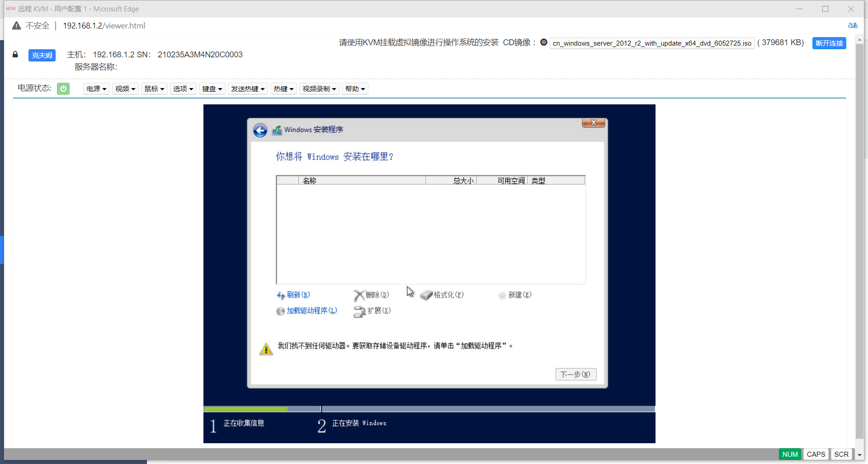Viewport: 868px width, 464px height.
Task: Click the scrollbar down arrow
Action: (860, 455)
